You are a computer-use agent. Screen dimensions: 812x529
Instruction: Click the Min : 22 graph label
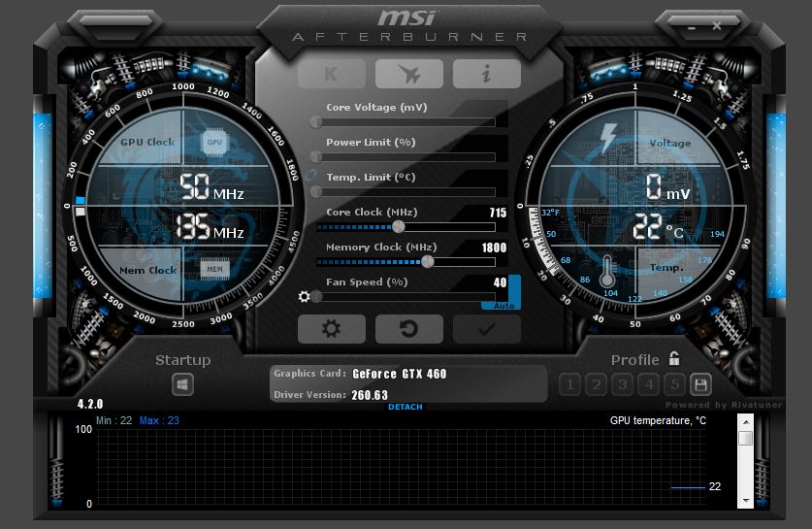click(x=114, y=420)
